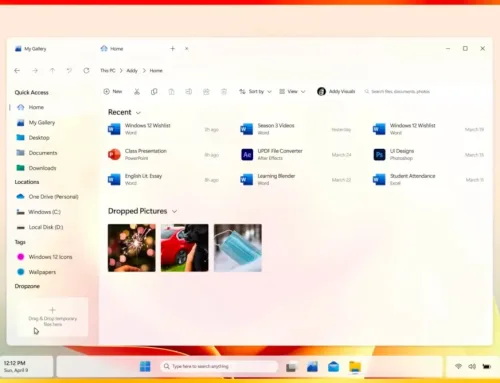Click the taskbar search box
500x383 pixels.
click(x=219, y=366)
